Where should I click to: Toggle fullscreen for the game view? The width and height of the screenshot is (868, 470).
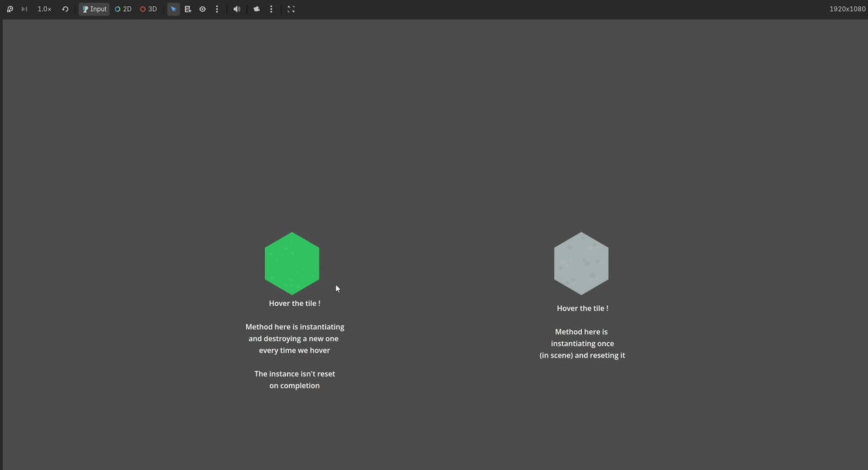click(291, 9)
